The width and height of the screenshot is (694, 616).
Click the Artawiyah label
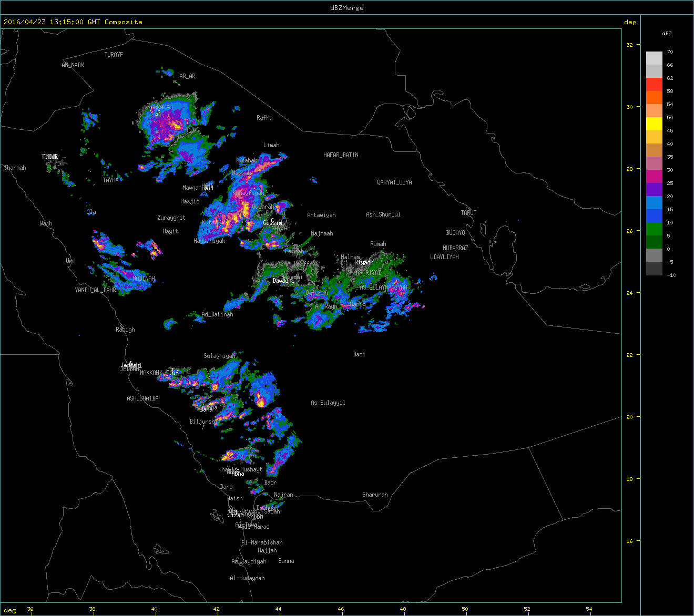pyautogui.click(x=321, y=215)
